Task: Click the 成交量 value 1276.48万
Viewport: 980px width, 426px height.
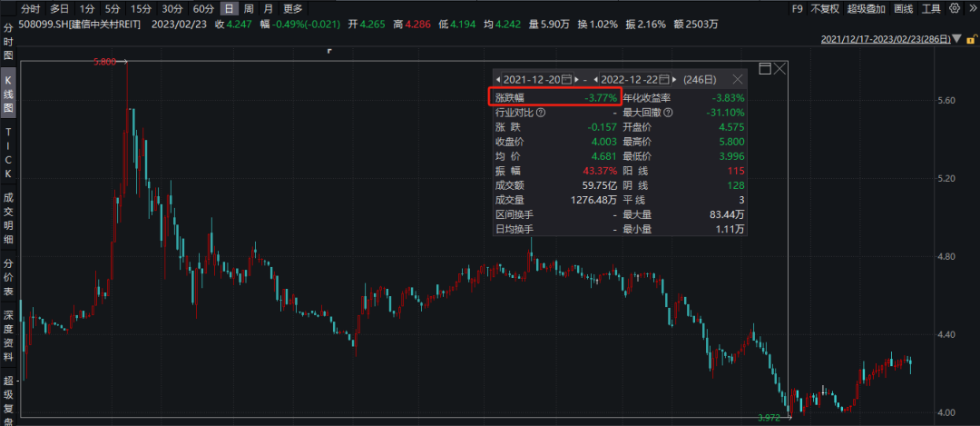Action: pyautogui.click(x=593, y=200)
